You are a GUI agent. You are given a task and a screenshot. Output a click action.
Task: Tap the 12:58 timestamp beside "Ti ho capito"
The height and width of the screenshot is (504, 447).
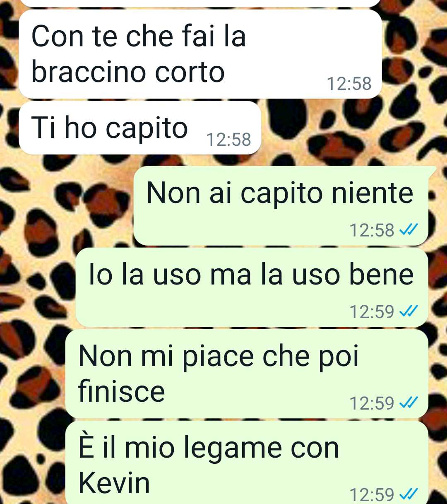coord(228,140)
